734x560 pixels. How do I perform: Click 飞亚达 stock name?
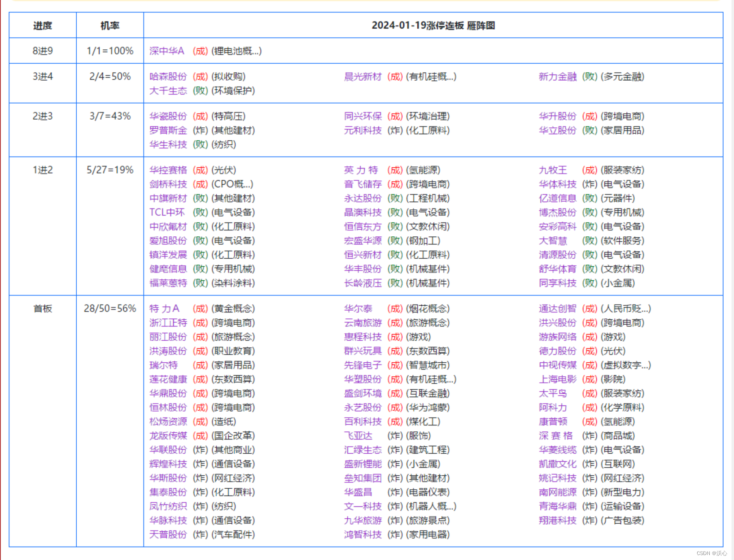pos(358,436)
